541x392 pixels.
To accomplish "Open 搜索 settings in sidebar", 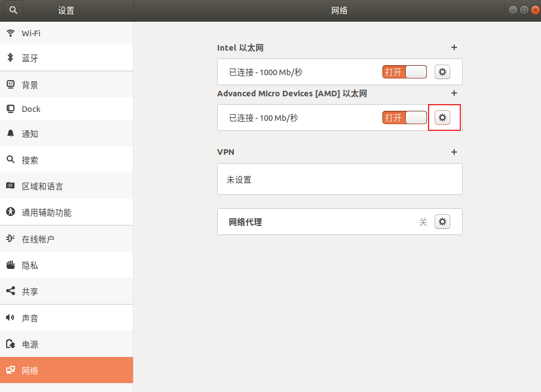I will [x=66, y=160].
